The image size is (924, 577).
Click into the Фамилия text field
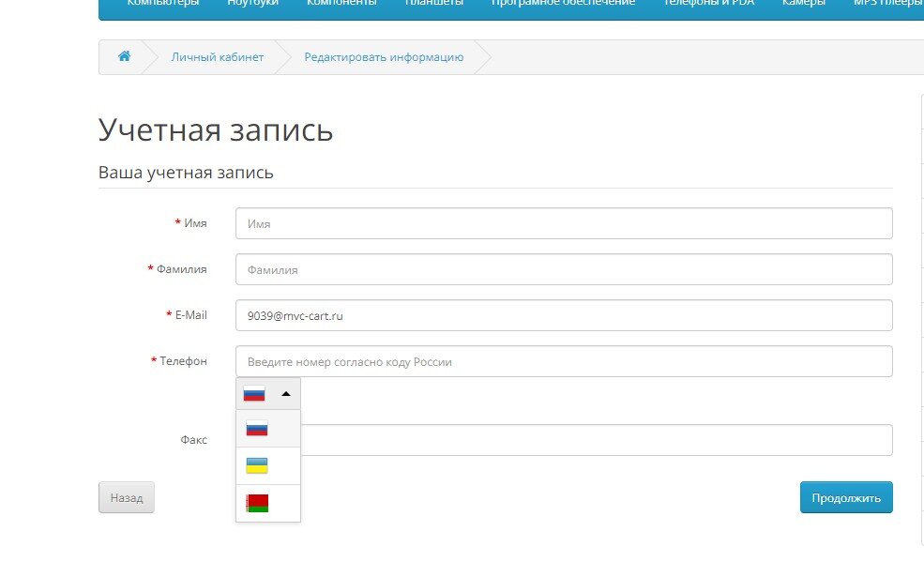pos(563,270)
